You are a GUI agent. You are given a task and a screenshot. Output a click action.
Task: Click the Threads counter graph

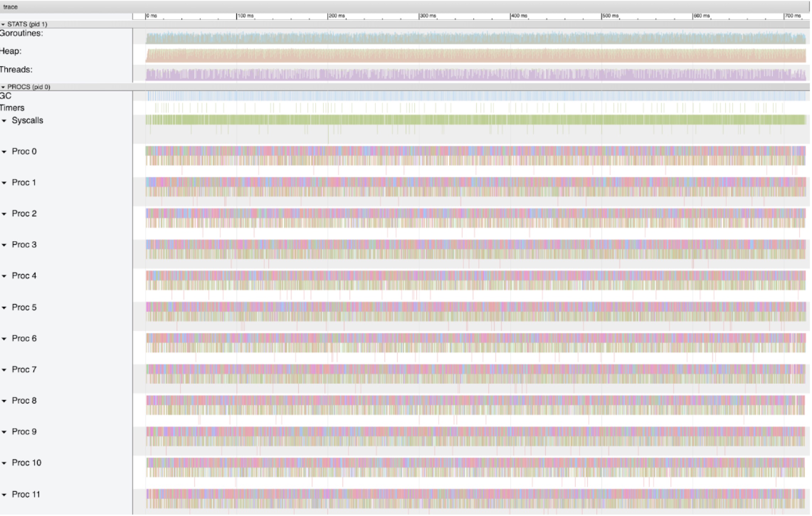[x=475, y=74]
